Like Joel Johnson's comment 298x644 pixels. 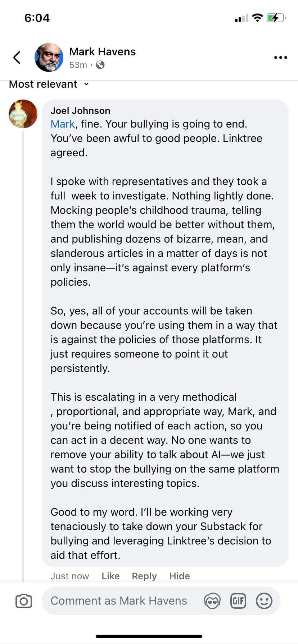pyautogui.click(x=110, y=576)
